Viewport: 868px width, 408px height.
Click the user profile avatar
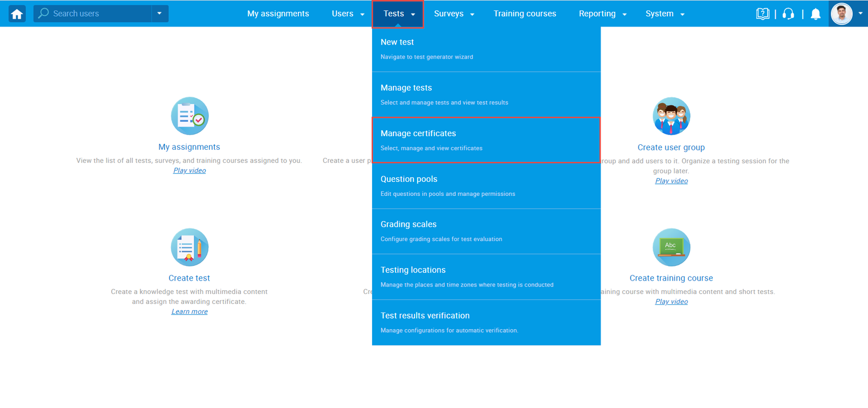coord(841,14)
